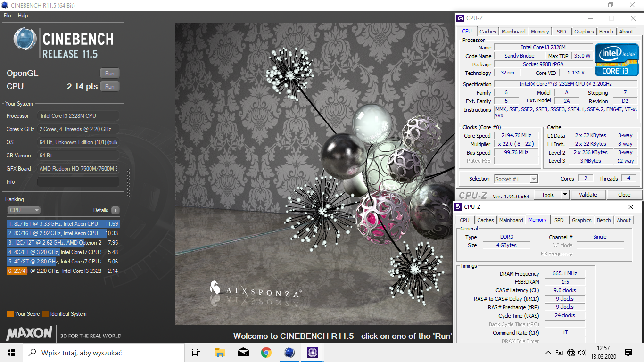Click the rendered spheres preview image
Image resolution: width=644 pixels, height=362 pixels.
[314, 174]
